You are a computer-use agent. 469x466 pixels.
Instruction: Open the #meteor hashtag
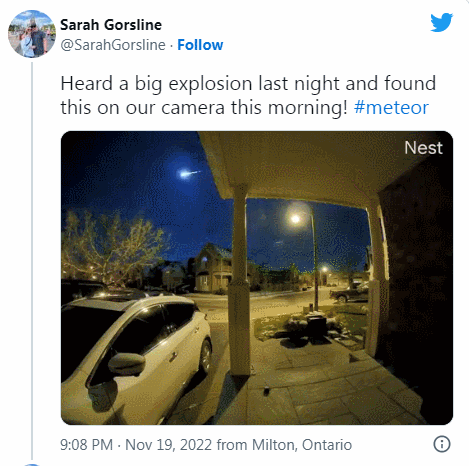391,107
